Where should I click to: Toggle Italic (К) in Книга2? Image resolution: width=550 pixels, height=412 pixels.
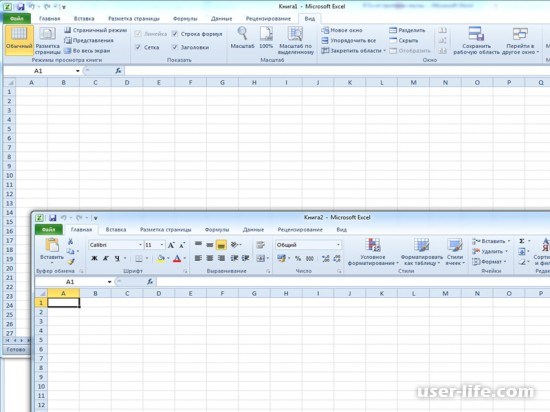[106, 258]
